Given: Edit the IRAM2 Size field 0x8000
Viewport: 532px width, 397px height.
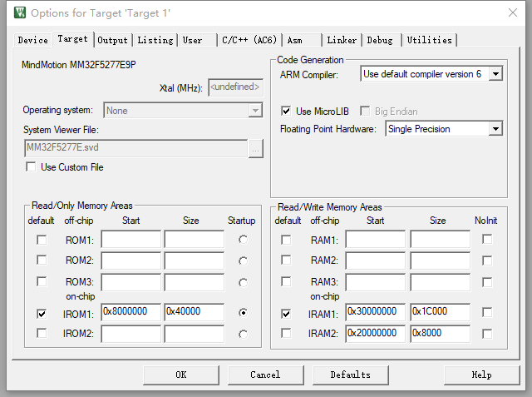Looking at the screenshot, I should pyautogui.click(x=440, y=334).
